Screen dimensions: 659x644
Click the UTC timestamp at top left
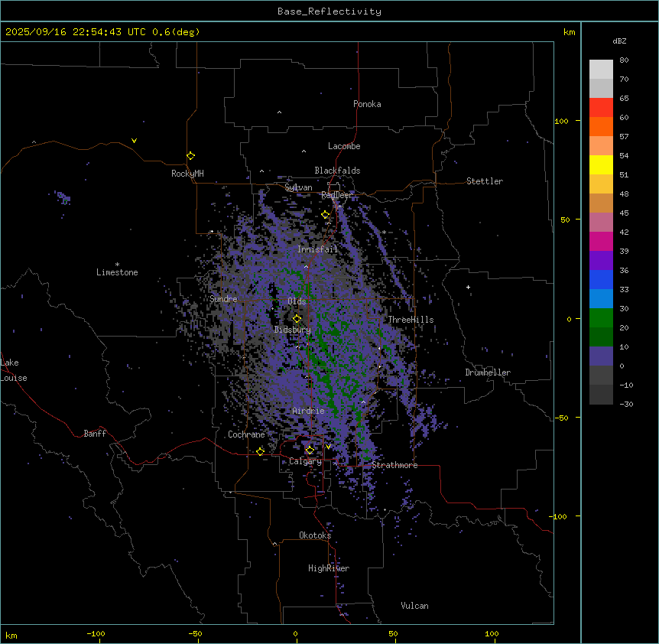[102, 31]
